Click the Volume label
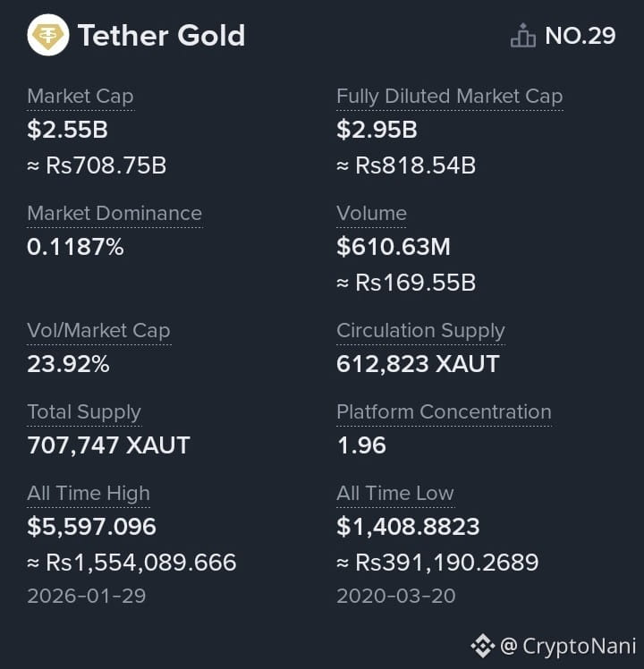 click(371, 213)
